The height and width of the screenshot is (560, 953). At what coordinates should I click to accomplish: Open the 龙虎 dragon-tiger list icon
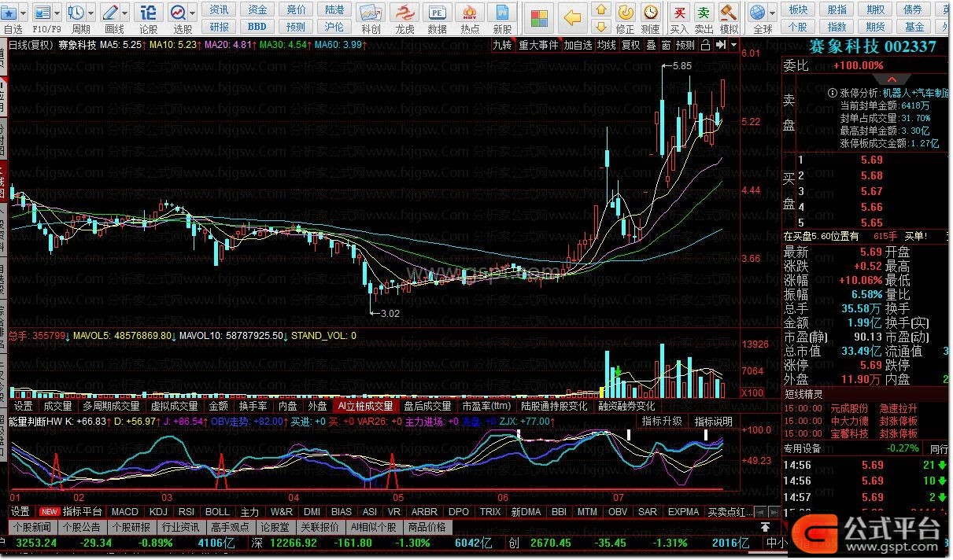point(404,13)
